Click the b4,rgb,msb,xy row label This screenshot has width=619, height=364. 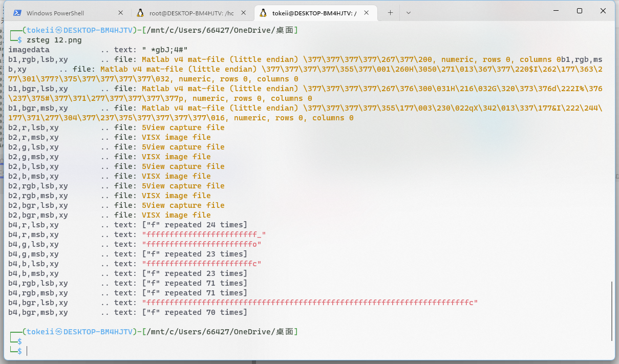coord(38,293)
